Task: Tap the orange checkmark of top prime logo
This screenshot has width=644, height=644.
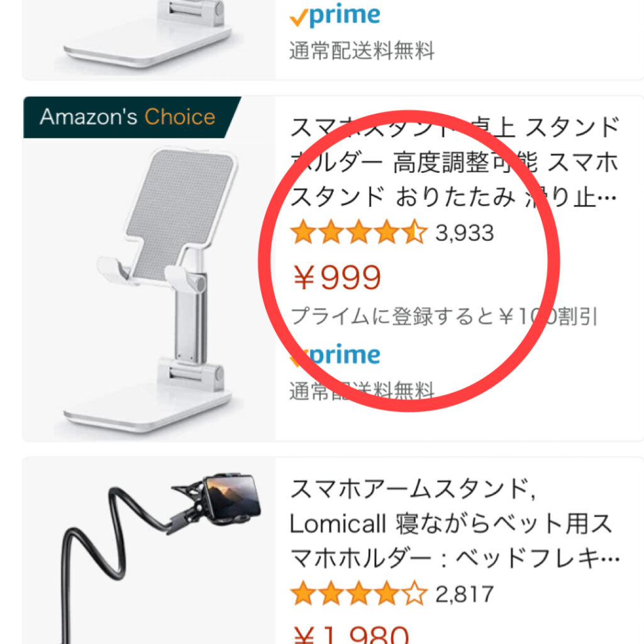Action: (299, 18)
